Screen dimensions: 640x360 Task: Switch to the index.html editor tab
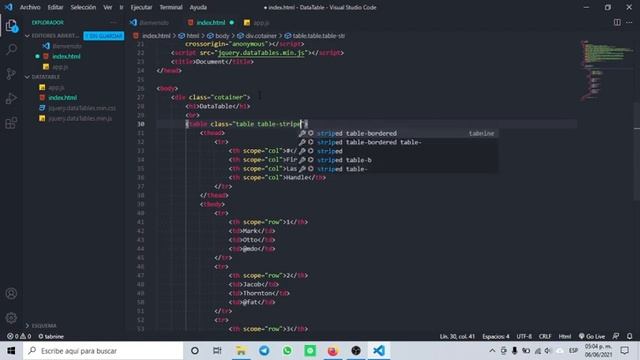coord(211,22)
